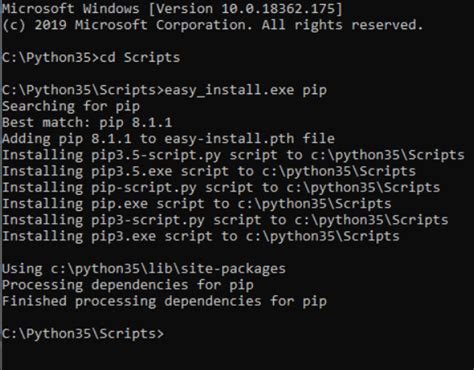Click the 'Using c:\python35\lib\site-packages' line
This screenshot has height=370, width=474.
[144, 269]
